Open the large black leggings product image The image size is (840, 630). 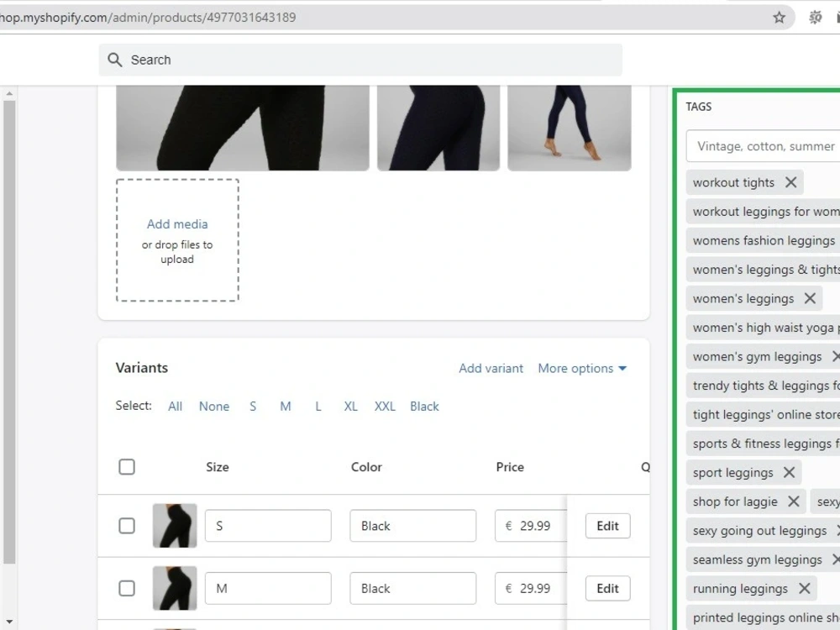coord(243,128)
